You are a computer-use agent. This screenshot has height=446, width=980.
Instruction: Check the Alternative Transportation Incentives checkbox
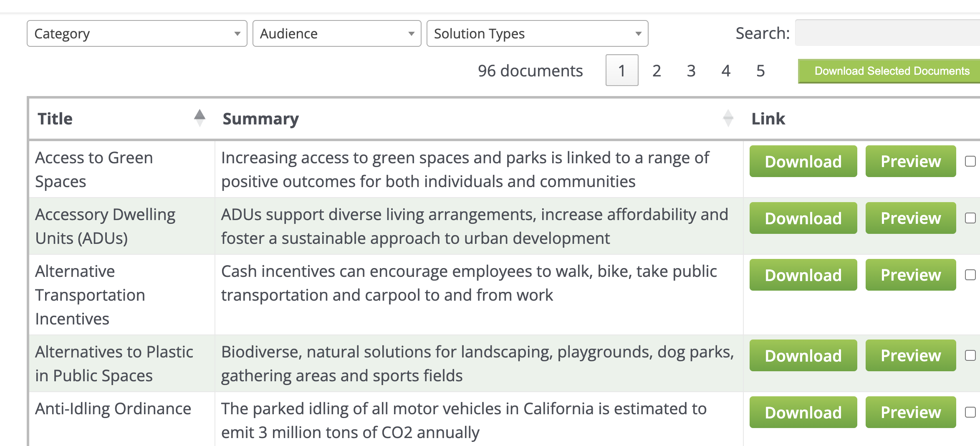[x=970, y=275]
